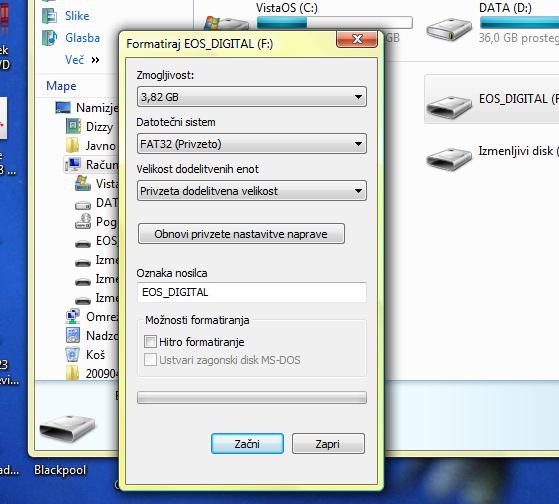The width and height of the screenshot is (559, 504).
Task: Start formatting with the Začni button
Action: pos(247,443)
